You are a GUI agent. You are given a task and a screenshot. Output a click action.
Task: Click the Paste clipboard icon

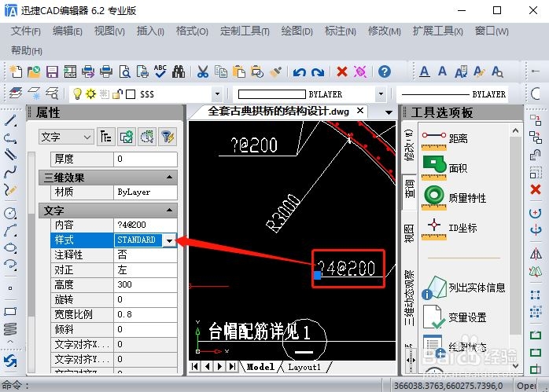pos(239,71)
